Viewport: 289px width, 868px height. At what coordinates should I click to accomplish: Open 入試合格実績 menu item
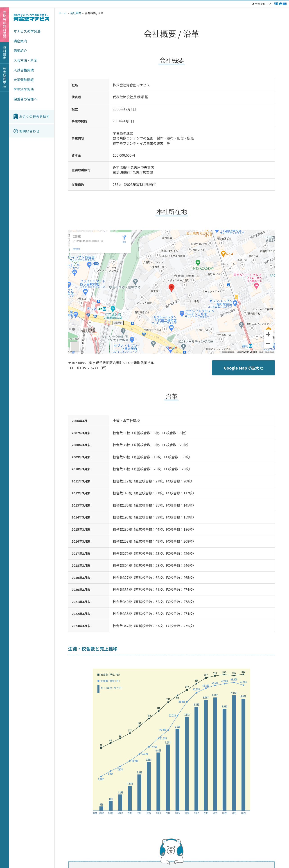point(24,70)
